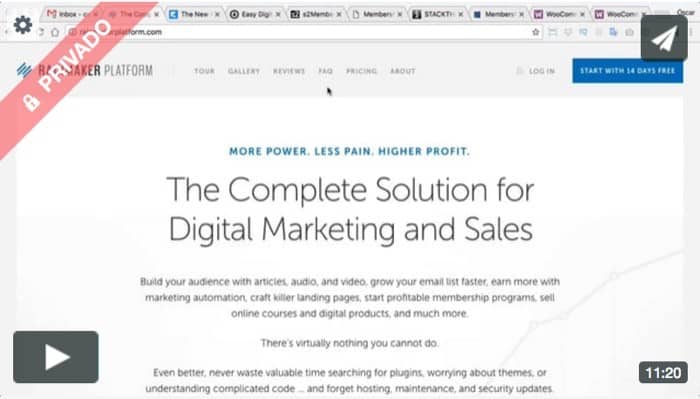Viewport: 700px width, 399px height.
Task: Play the video with the play button
Action: click(56, 357)
